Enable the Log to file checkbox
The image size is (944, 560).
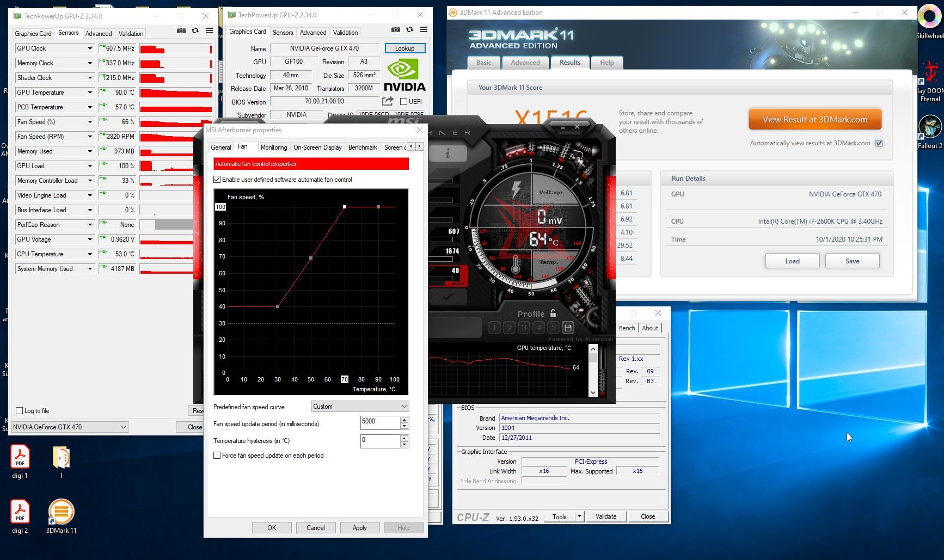click(20, 411)
